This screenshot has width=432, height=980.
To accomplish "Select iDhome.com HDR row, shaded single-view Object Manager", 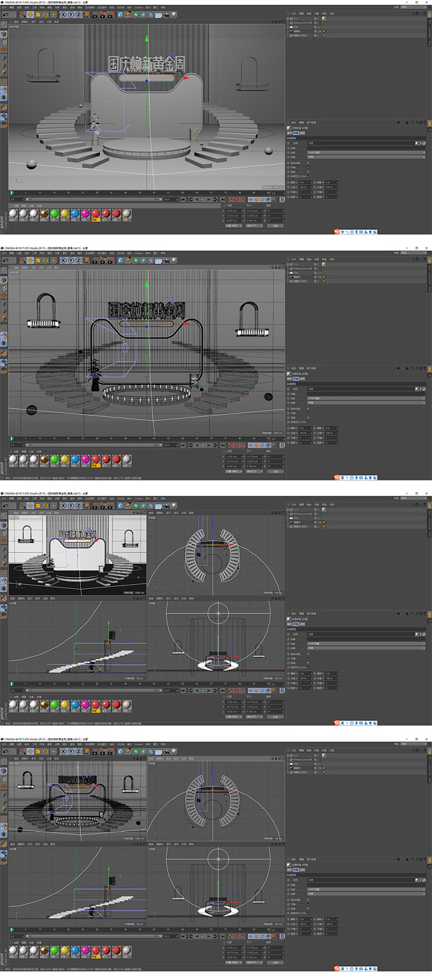I will [303, 23].
